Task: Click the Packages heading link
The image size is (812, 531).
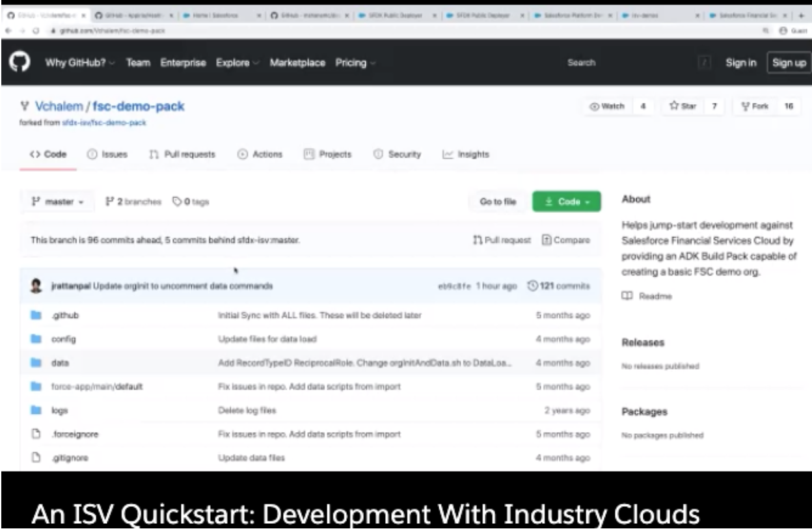Action: click(x=645, y=411)
